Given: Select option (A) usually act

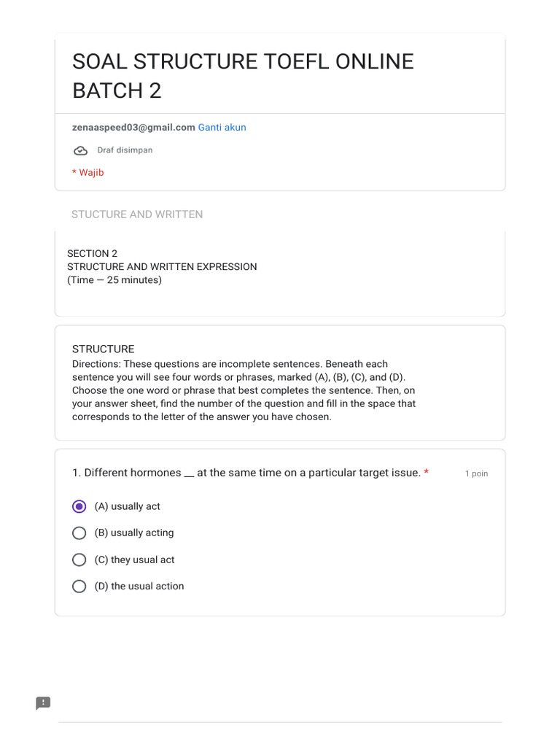Looking at the screenshot, I should tap(79, 506).
